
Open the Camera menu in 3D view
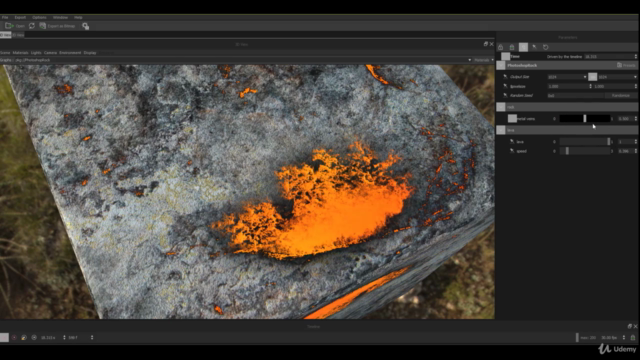click(x=50, y=53)
